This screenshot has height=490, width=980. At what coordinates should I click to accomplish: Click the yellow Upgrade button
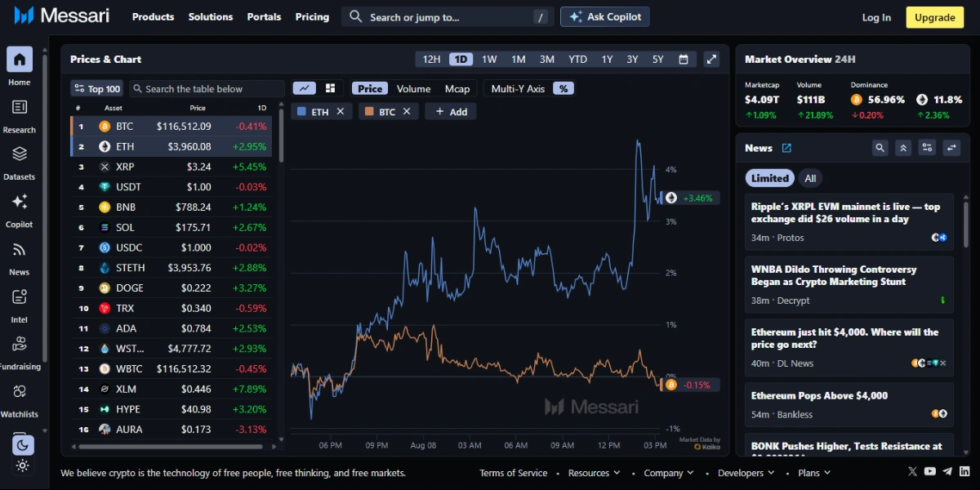pyautogui.click(x=934, y=17)
